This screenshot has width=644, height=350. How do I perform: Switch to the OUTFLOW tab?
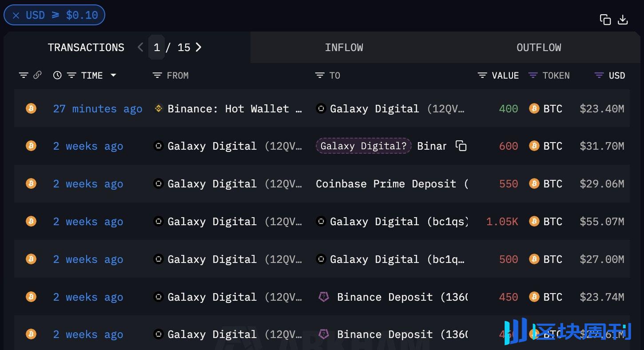coord(539,47)
